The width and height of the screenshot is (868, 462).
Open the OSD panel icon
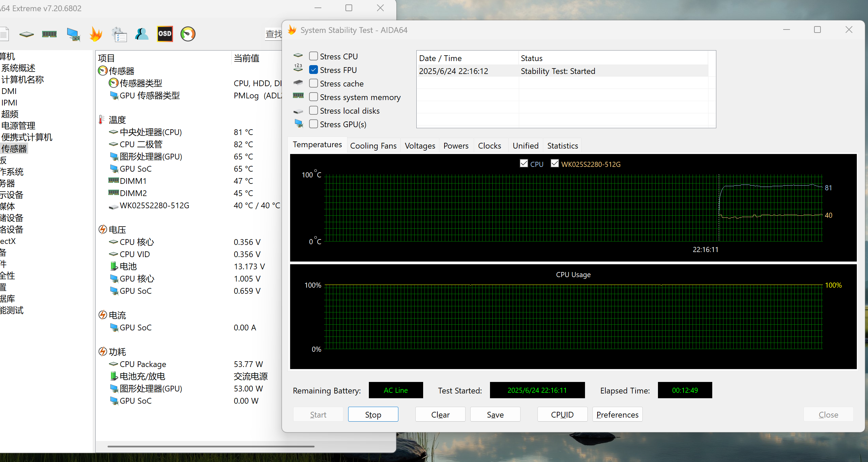point(165,34)
